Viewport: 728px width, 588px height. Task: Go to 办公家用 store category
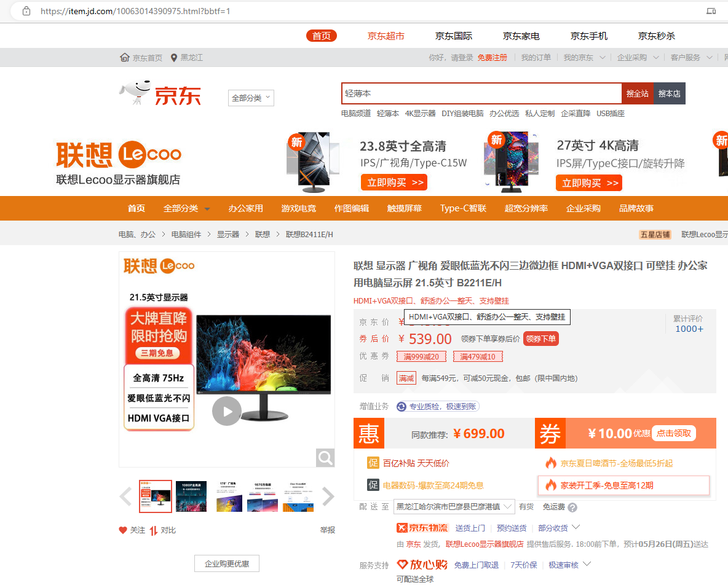pyautogui.click(x=245, y=208)
